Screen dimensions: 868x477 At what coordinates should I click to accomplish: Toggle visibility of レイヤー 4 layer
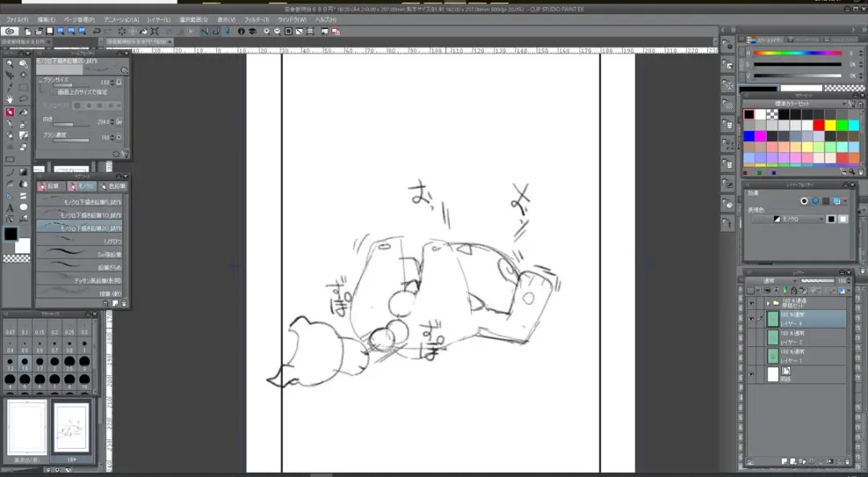pos(751,319)
